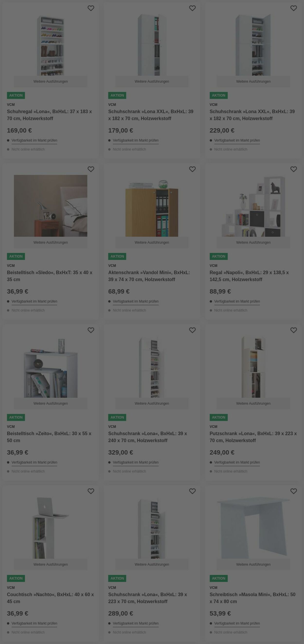The image size is (304, 644).
Task: Add Couchtisch Nachto to wishlist
Action: [x=91, y=491]
